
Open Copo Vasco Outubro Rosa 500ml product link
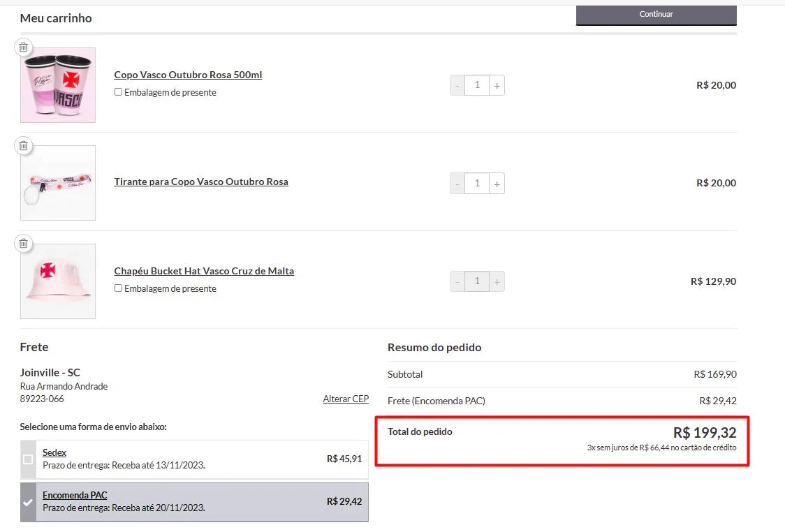pyautogui.click(x=188, y=75)
